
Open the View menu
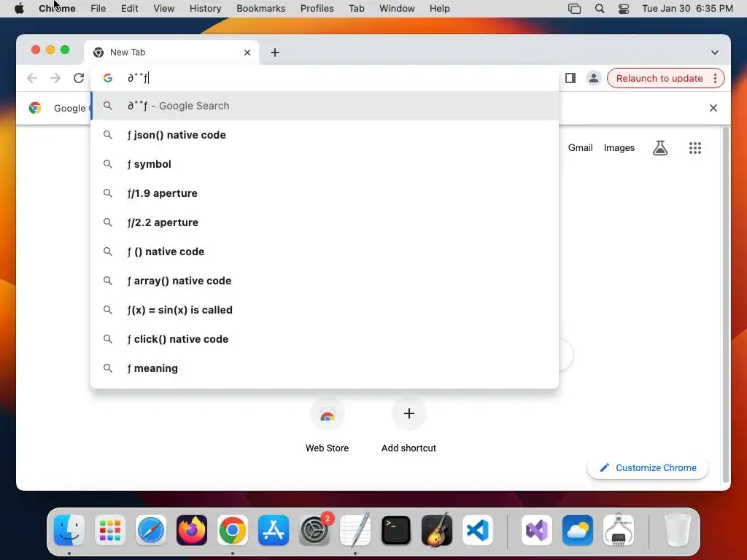(x=163, y=9)
